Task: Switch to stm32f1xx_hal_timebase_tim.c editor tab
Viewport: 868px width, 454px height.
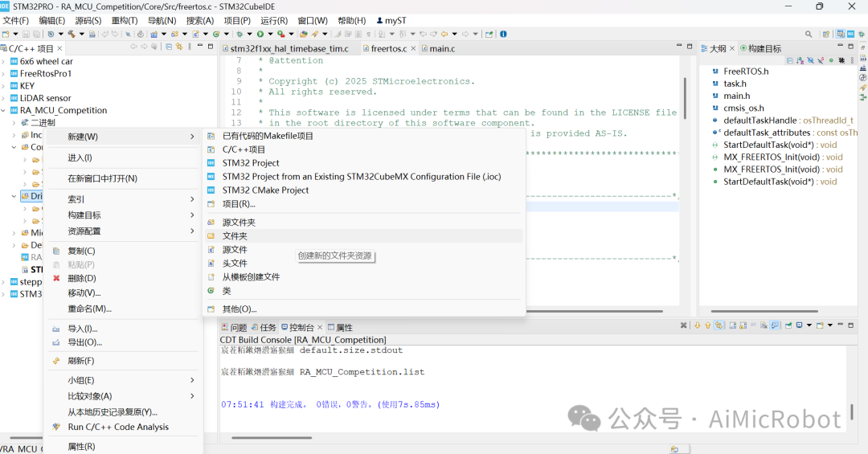Action: (286, 49)
